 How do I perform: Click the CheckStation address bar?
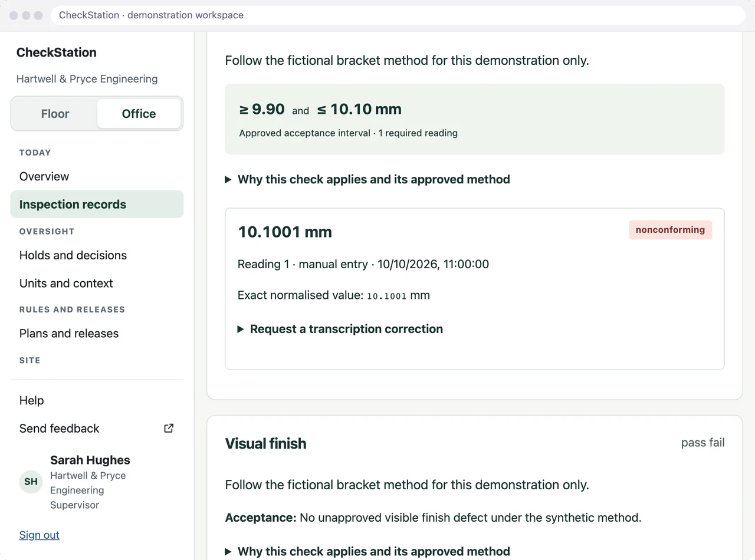pyautogui.click(x=398, y=15)
